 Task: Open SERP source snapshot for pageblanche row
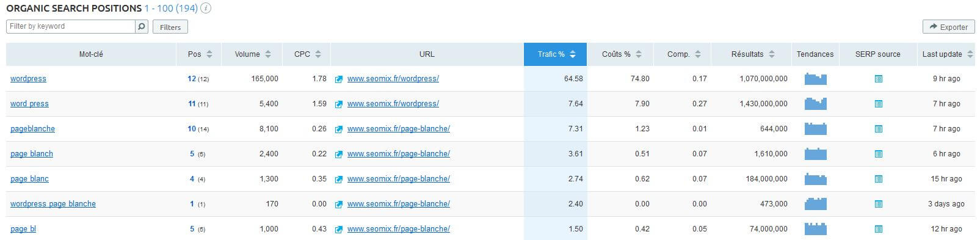coord(878,129)
